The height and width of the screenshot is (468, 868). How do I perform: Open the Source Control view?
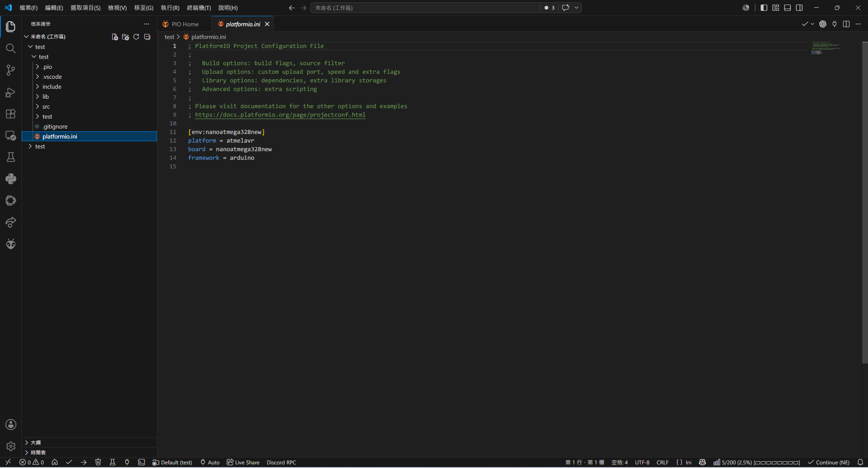[10, 70]
